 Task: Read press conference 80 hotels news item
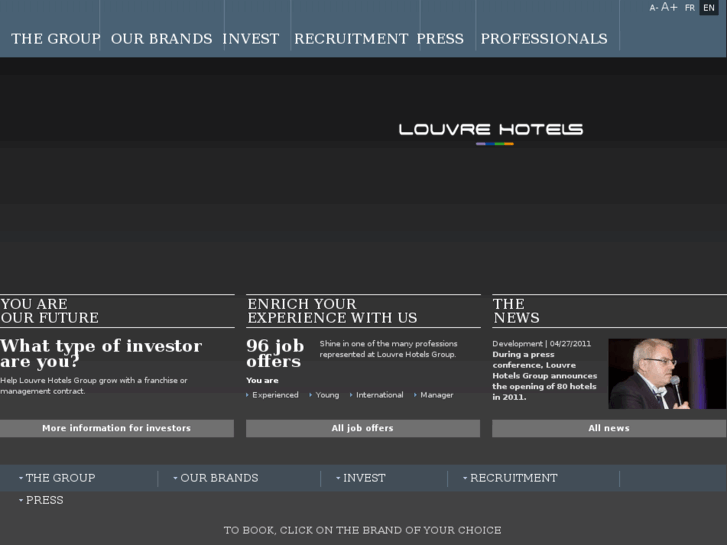[545, 376]
